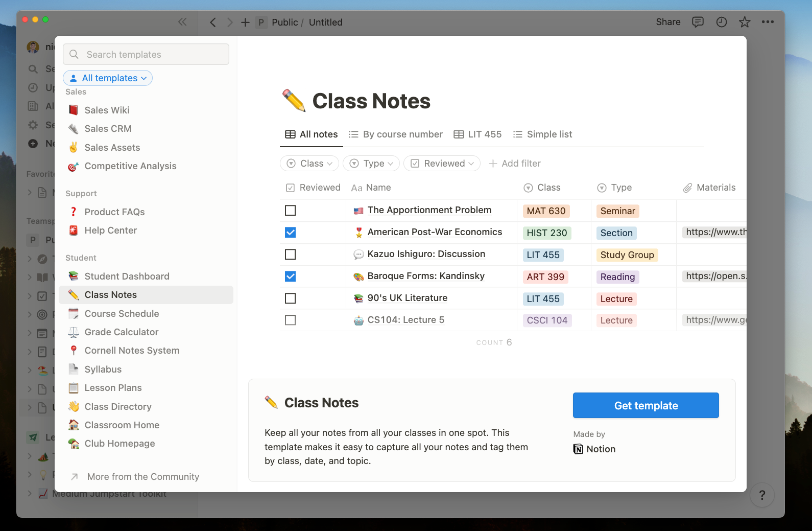Click the Cornell Notes System pin icon
812x531 pixels.
tap(74, 351)
